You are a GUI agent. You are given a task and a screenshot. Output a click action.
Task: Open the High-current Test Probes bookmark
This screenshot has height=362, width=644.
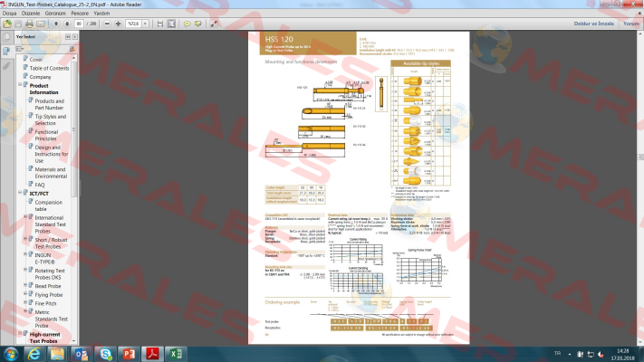pos(44,338)
